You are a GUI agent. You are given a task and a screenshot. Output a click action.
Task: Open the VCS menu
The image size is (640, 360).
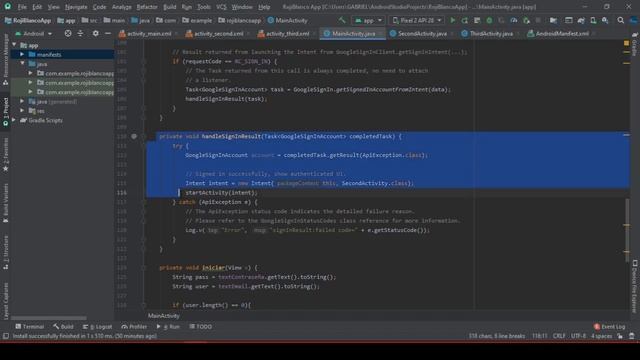pyautogui.click(x=221, y=7)
